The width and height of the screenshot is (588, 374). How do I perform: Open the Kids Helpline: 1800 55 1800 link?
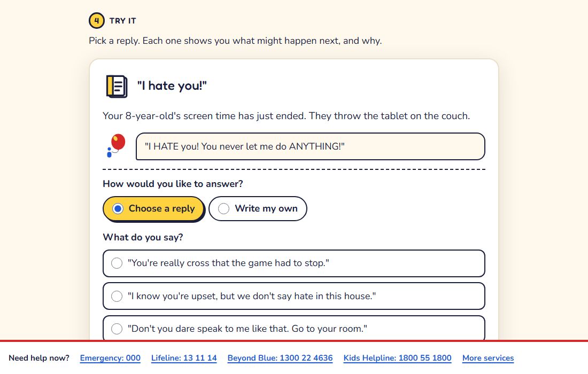tap(398, 358)
